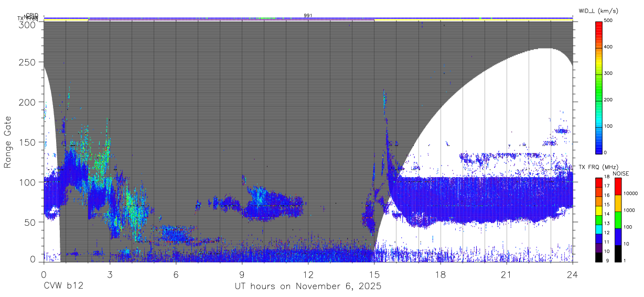Click the 500 label on the WID colorbar
This screenshot has height=297, width=644.
[608, 21]
